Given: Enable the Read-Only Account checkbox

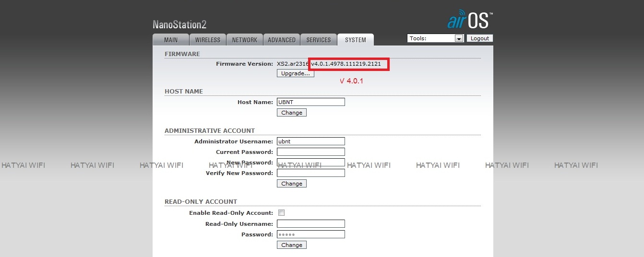Looking at the screenshot, I should pos(282,213).
